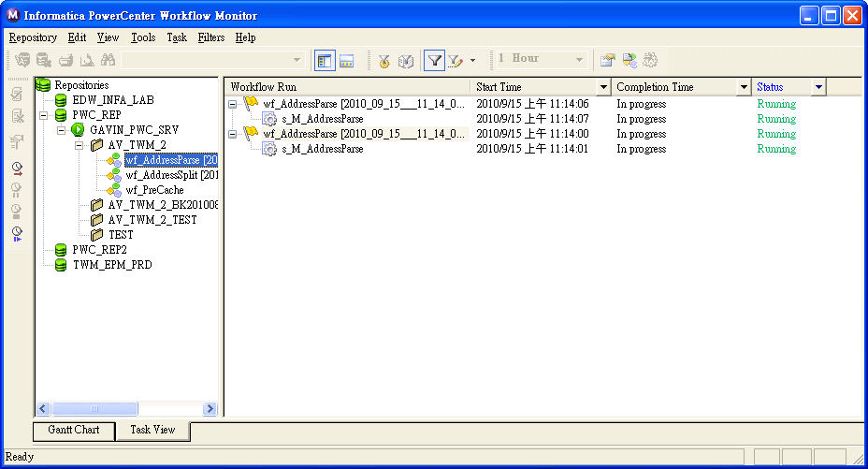This screenshot has height=469, width=868.
Task: Switch to the Gantt Chart tab
Action: 74,430
